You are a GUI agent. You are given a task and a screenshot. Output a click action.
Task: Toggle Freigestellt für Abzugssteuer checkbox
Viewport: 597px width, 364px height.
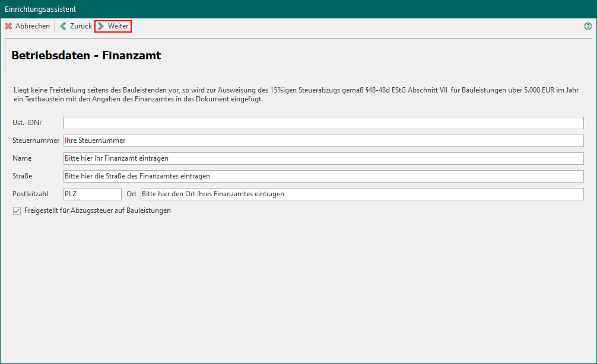pyautogui.click(x=17, y=210)
